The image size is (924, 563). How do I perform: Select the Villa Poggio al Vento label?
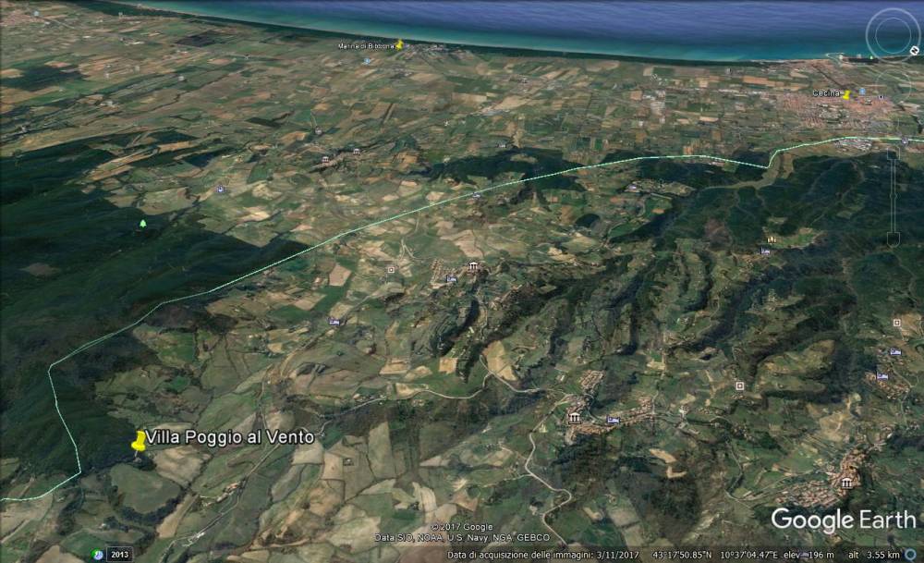point(230,437)
